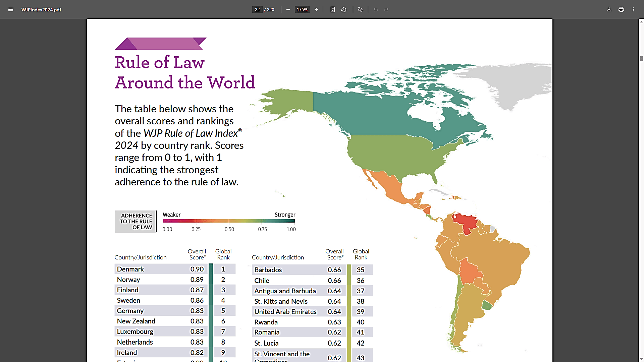Click the redo arrow icon

386,9
